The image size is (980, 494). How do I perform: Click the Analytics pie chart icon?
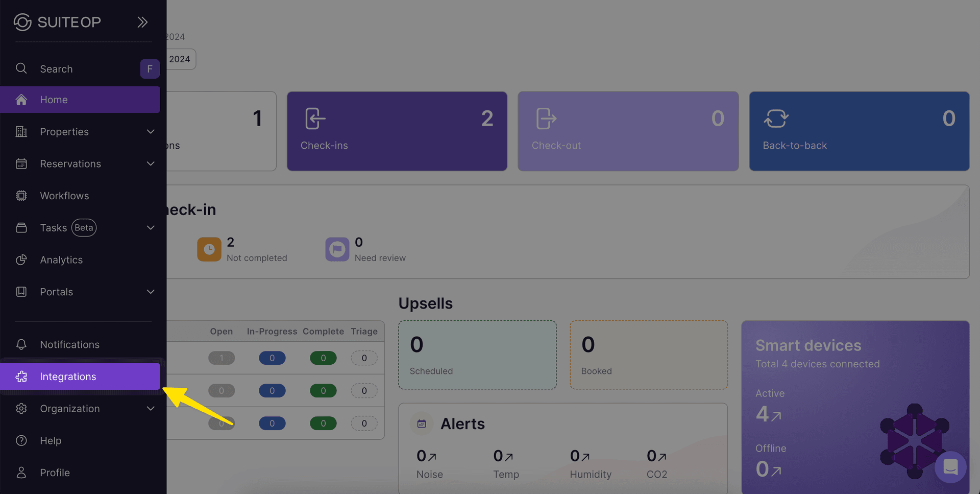tap(21, 260)
